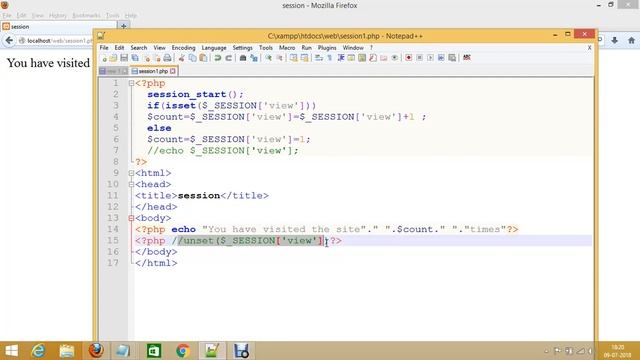Toggle file monitoring eye icon
Screen dimensions: 640x360
[394, 58]
